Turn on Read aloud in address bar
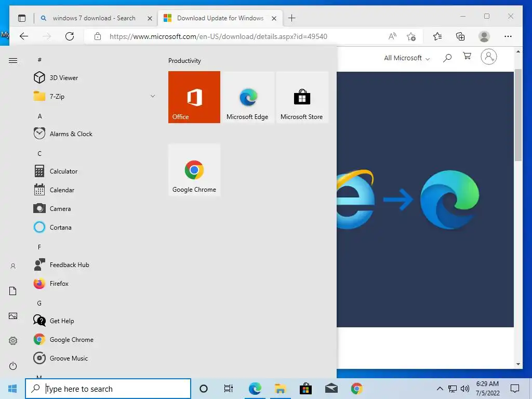Viewport: 532px width, 399px height. (x=393, y=36)
